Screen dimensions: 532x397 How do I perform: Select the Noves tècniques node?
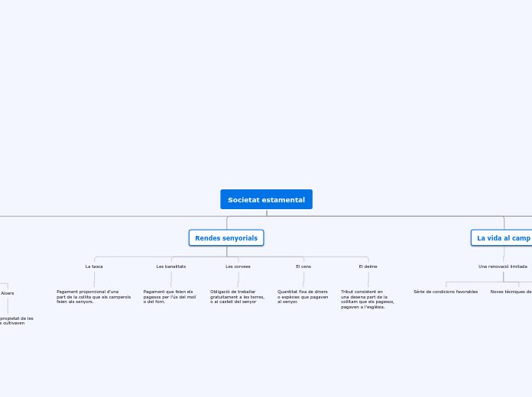point(511,292)
